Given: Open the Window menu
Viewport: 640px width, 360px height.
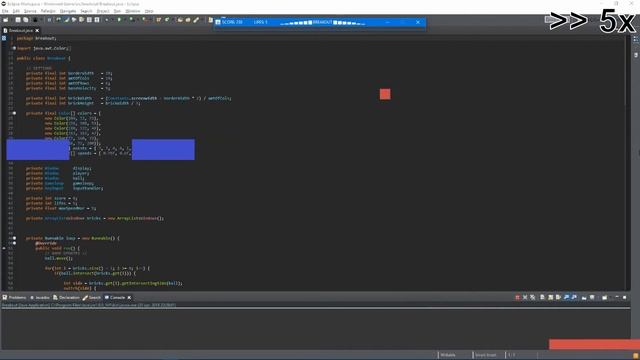Looking at the screenshot, I should coord(133,11).
